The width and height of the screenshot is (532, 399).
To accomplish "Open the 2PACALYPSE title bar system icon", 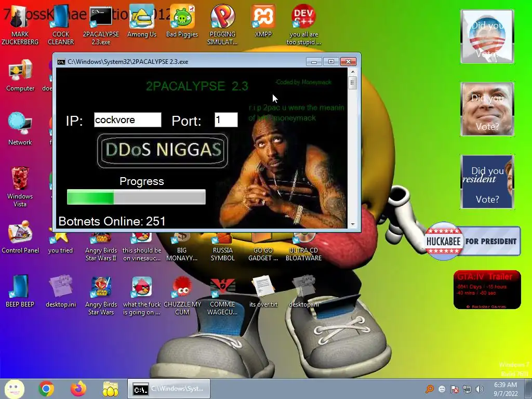I will (61, 61).
